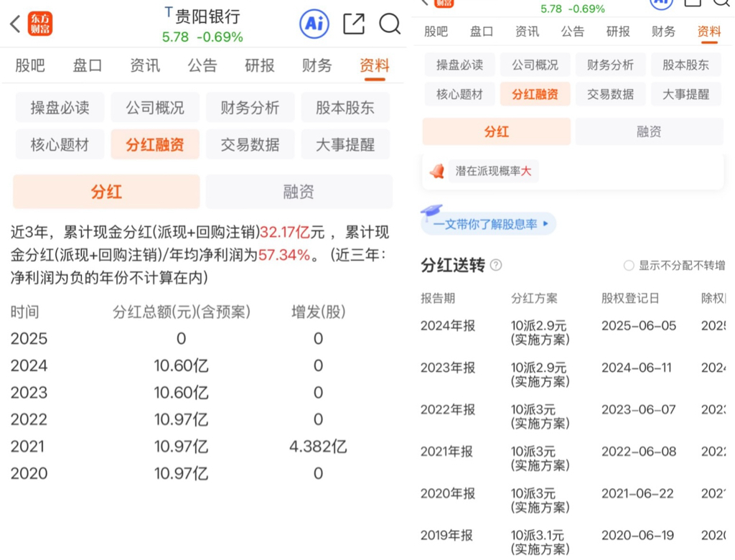The width and height of the screenshot is (735, 560).
Task: Select 资料 tab in right panel
Action: pos(708,32)
